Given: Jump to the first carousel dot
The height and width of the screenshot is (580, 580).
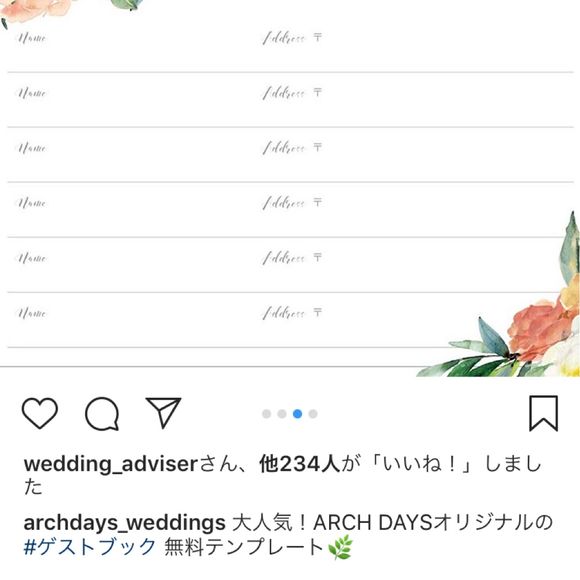Looking at the screenshot, I should (x=266, y=414).
